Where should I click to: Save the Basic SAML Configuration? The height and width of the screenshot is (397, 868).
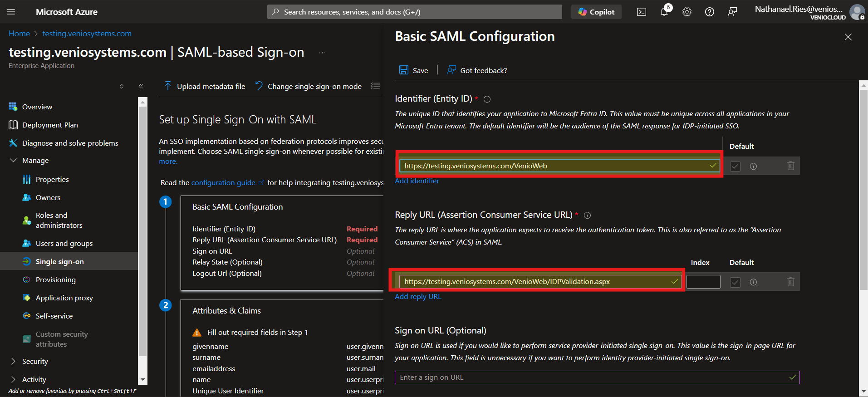click(413, 70)
